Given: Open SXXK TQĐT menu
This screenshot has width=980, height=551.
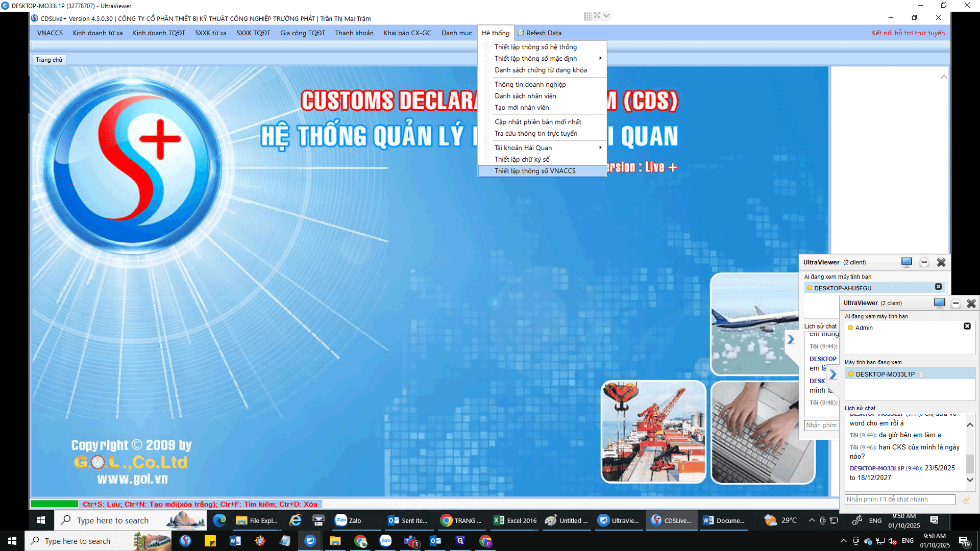Looking at the screenshot, I should pos(253,33).
